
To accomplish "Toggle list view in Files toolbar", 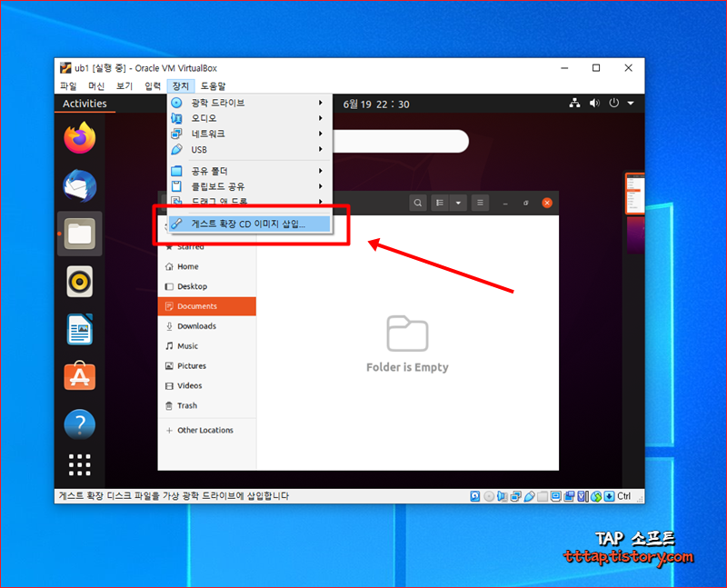I will [x=440, y=203].
